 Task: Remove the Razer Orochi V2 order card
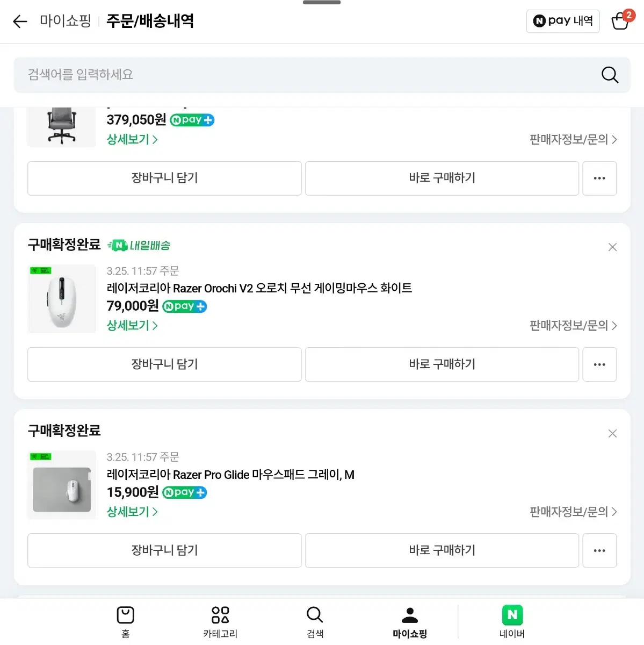612,247
